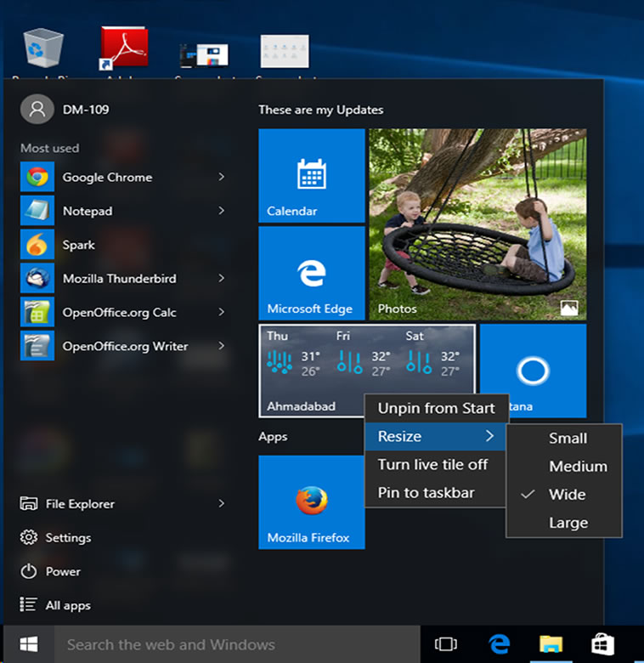Open Settings gear in Start menu
The height and width of the screenshot is (663, 644).
[29, 537]
